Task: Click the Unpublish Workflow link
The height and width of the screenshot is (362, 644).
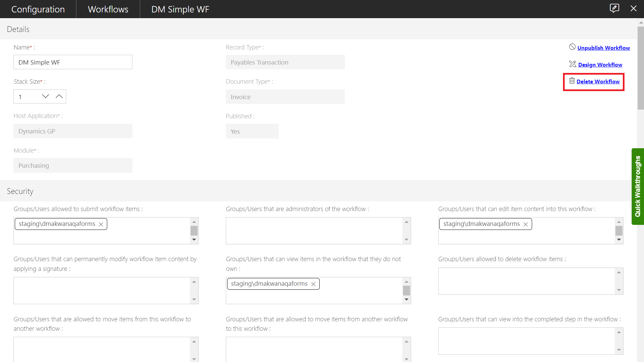Action: (604, 48)
